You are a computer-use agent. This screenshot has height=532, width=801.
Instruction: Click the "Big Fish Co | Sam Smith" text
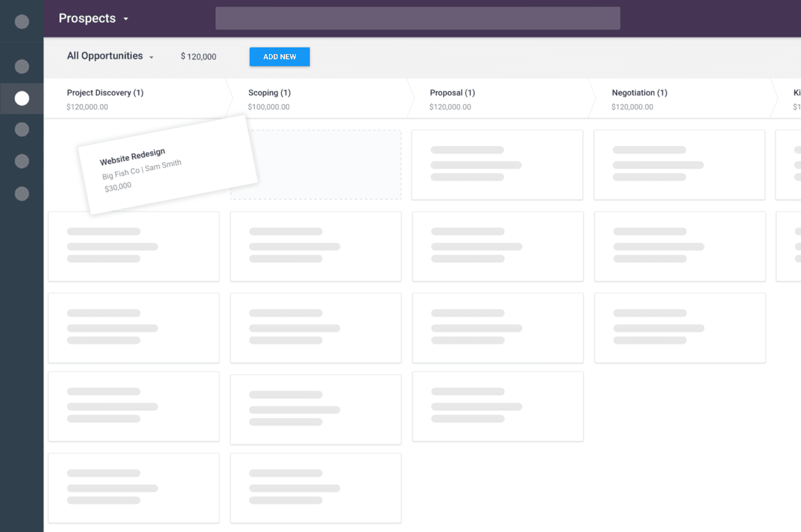(x=142, y=170)
